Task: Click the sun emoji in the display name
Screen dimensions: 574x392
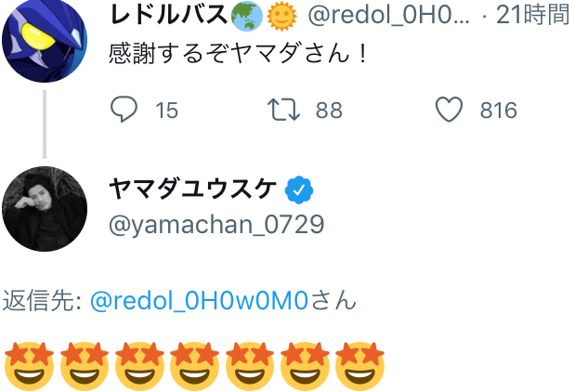Action: pyautogui.click(x=280, y=16)
